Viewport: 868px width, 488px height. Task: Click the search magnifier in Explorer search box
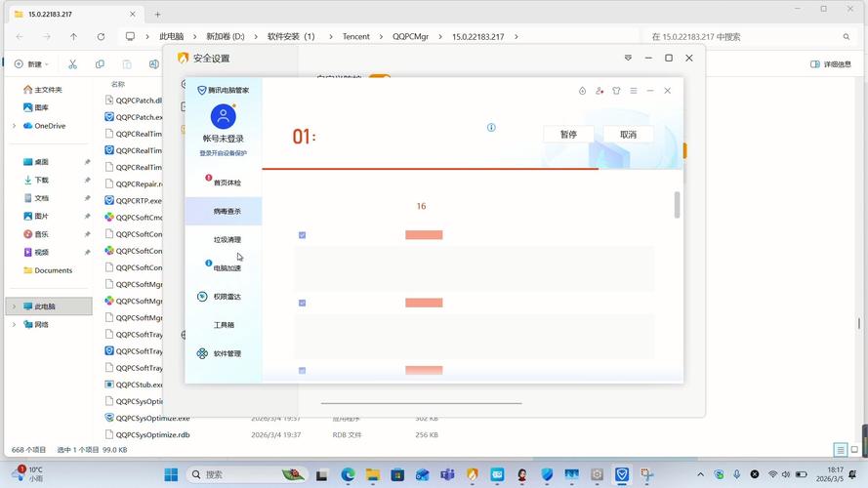pos(847,36)
